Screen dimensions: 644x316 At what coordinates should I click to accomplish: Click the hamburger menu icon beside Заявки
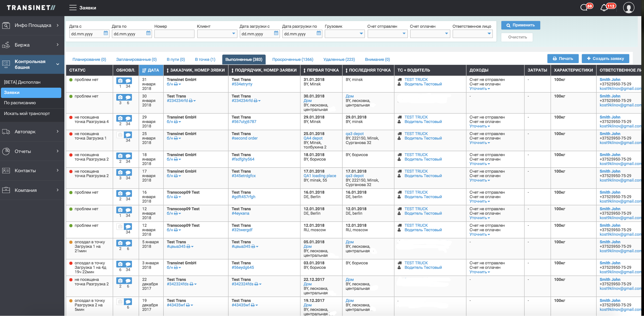73,8
